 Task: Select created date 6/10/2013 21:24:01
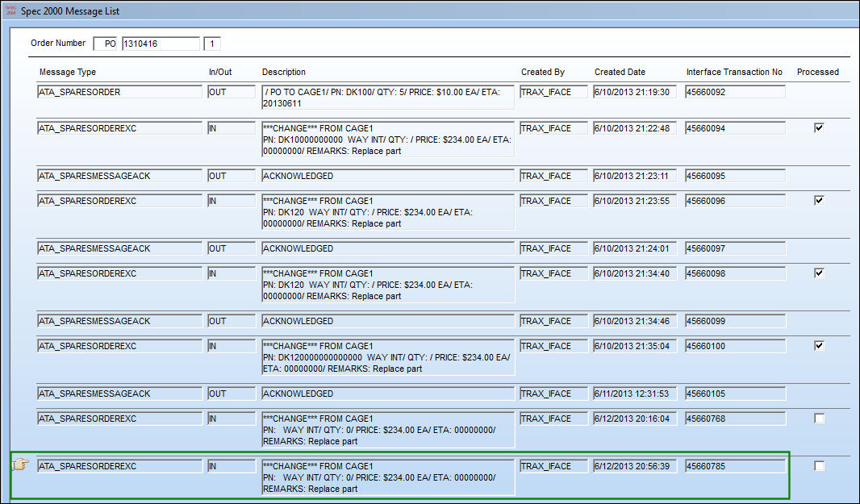635,248
